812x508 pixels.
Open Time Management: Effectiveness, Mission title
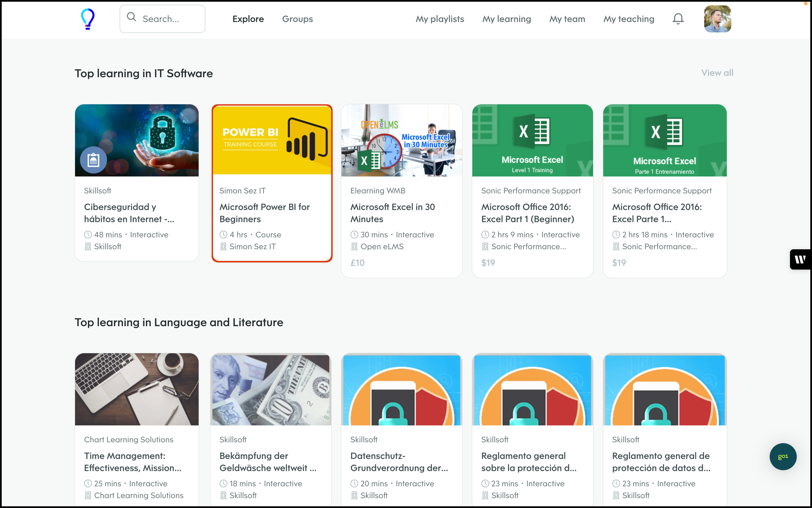point(133,462)
